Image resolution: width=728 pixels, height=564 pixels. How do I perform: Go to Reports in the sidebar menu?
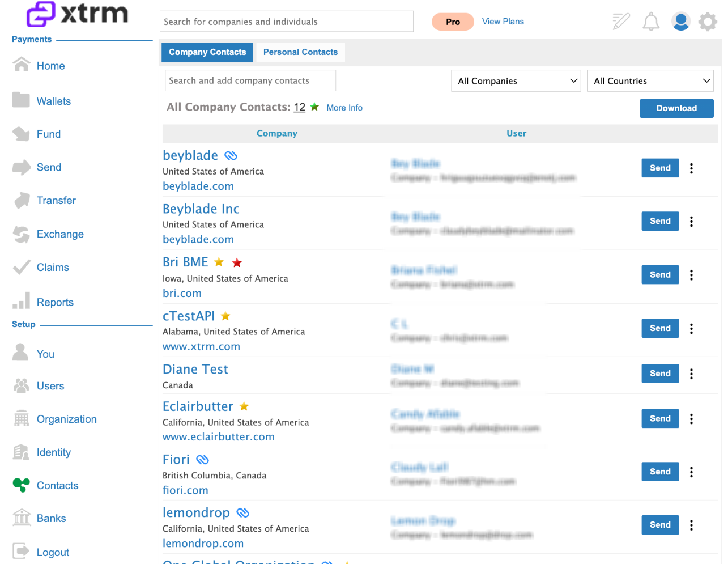pos(55,302)
